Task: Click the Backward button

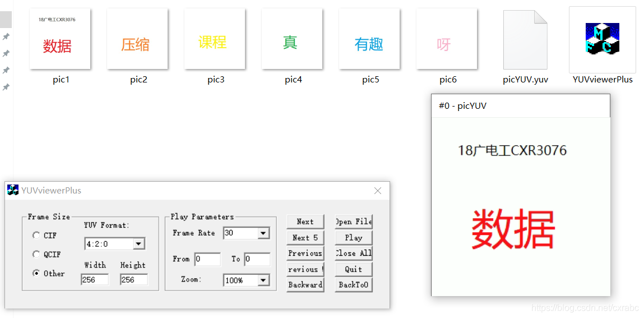Action: pos(305,285)
